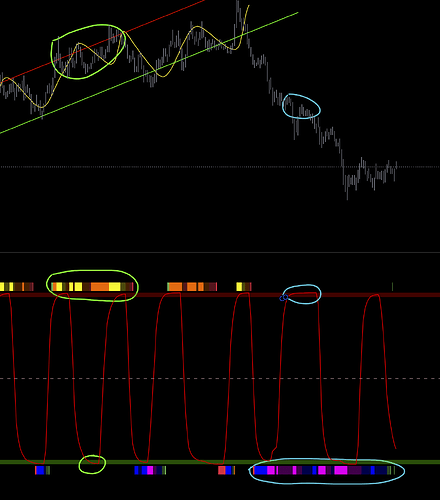The height and width of the screenshot is (500, 440).
Task: Click the cyan ellipse on the downtrend candles
Action: point(301,106)
